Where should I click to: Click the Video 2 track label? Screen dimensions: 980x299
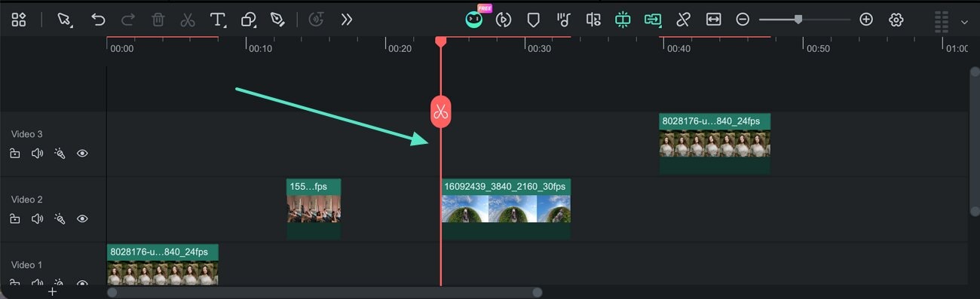[26, 200]
